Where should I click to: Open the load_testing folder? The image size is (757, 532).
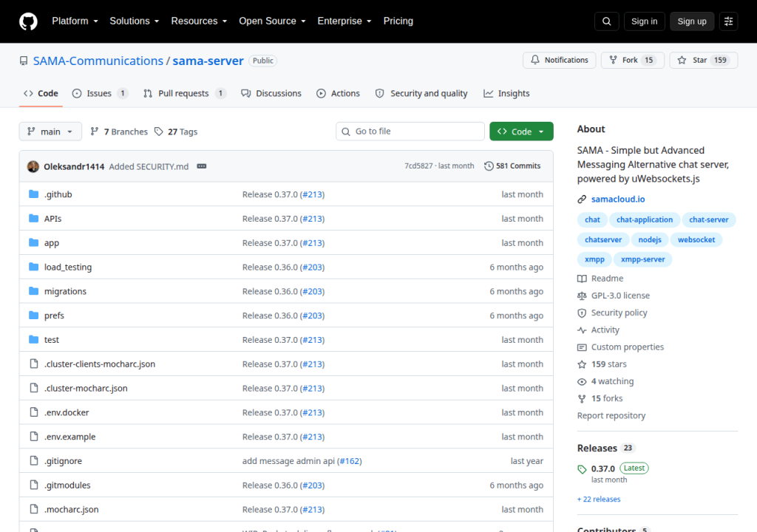pyautogui.click(x=68, y=267)
